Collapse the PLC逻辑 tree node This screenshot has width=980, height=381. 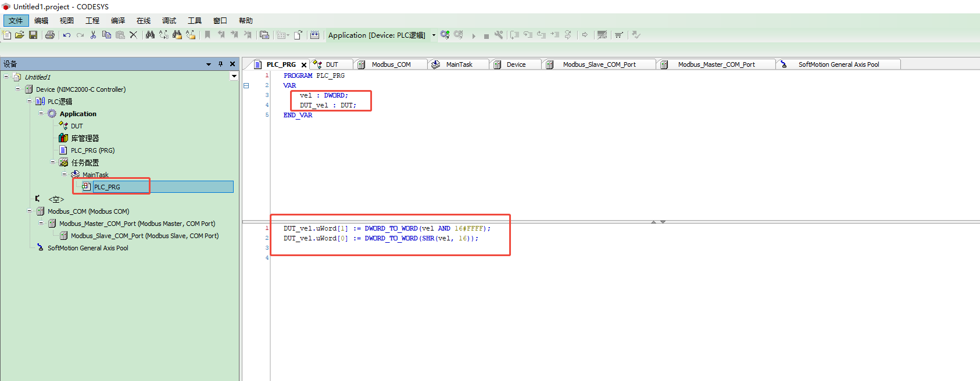point(29,100)
